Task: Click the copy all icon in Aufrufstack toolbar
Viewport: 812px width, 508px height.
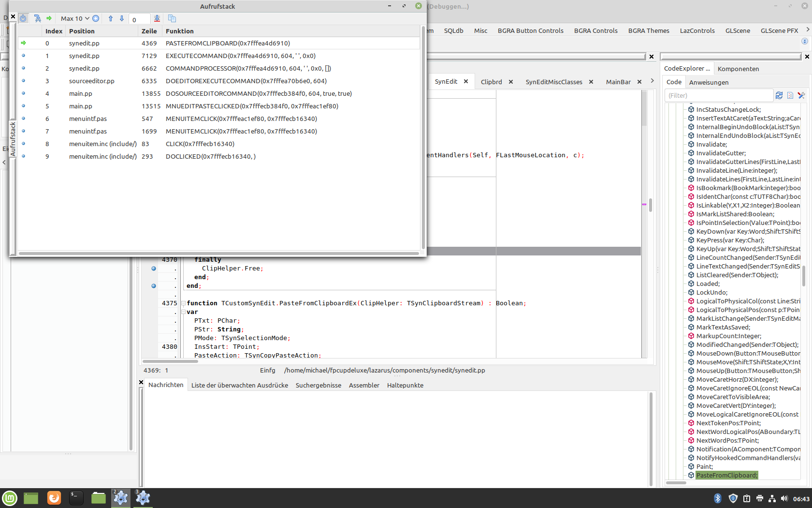Action: click(172, 18)
